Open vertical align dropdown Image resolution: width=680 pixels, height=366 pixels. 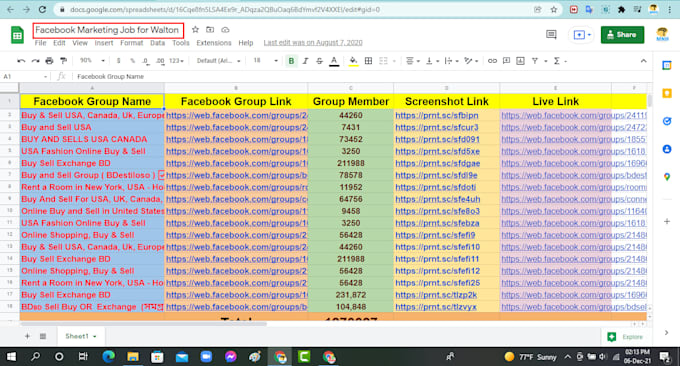click(432, 61)
